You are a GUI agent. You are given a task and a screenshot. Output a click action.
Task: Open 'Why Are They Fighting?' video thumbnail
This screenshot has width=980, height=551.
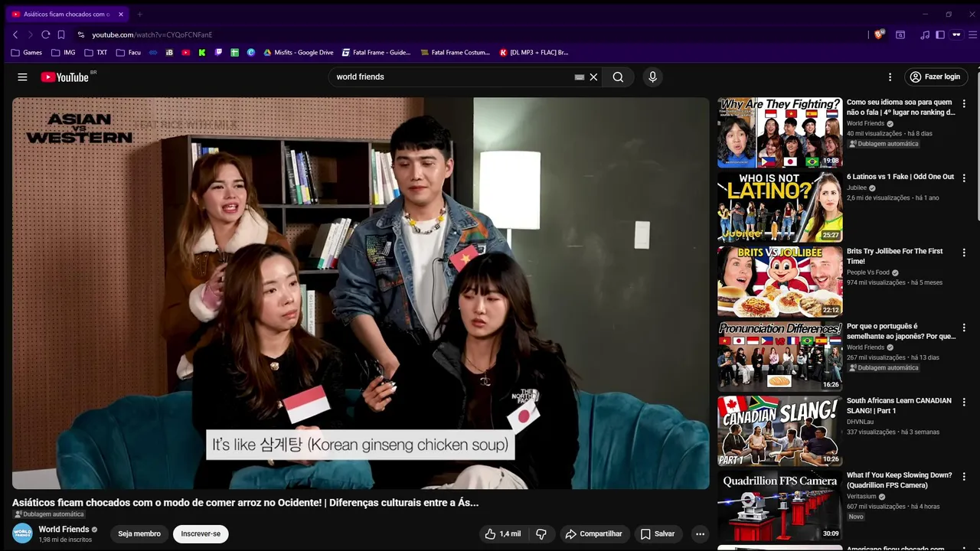coord(779,132)
